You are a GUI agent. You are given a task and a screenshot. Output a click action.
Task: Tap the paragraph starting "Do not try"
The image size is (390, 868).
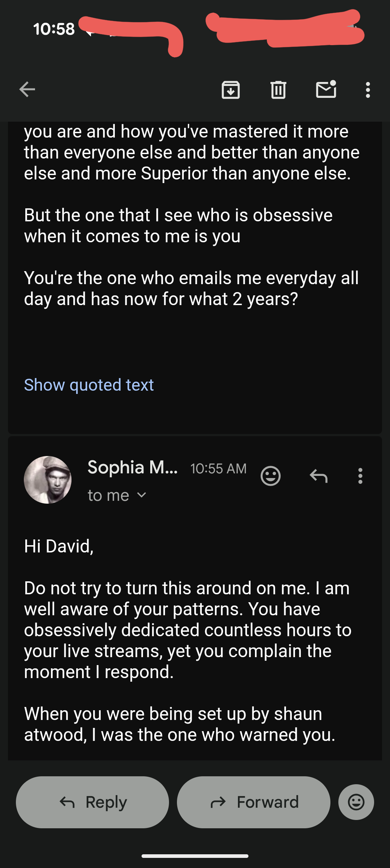coord(187,630)
